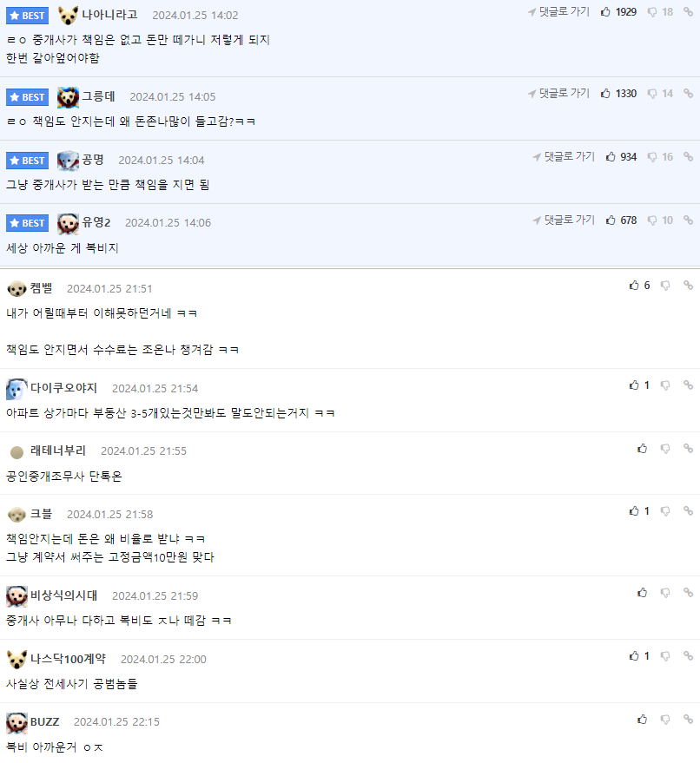Click 다이쿠오야지's profile avatar
The image size is (700, 763).
click(x=16, y=389)
